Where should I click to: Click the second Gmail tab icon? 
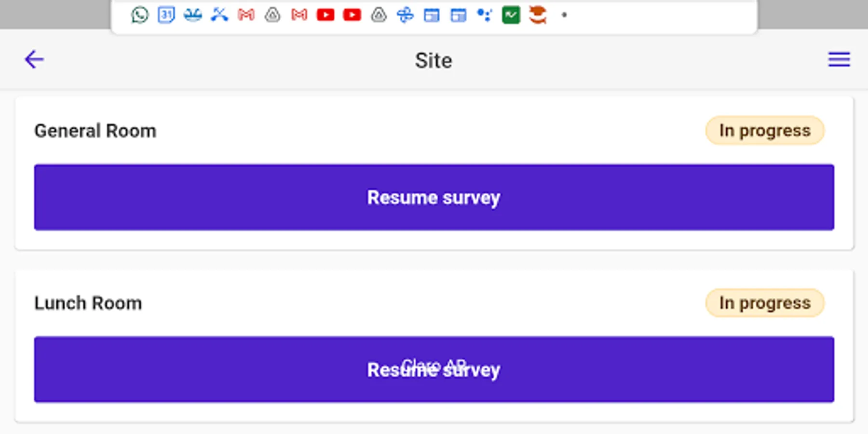pyautogui.click(x=299, y=15)
